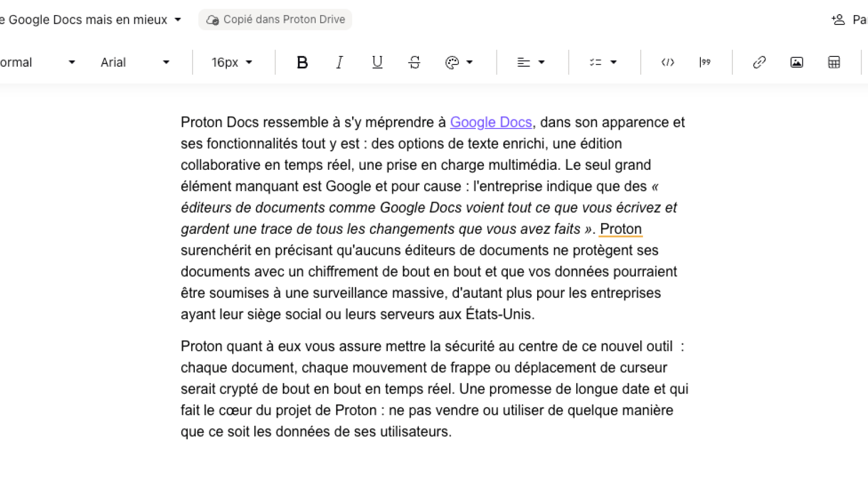Open the insert link tool
The width and height of the screenshot is (868, 488).
(x=759, y=62)
